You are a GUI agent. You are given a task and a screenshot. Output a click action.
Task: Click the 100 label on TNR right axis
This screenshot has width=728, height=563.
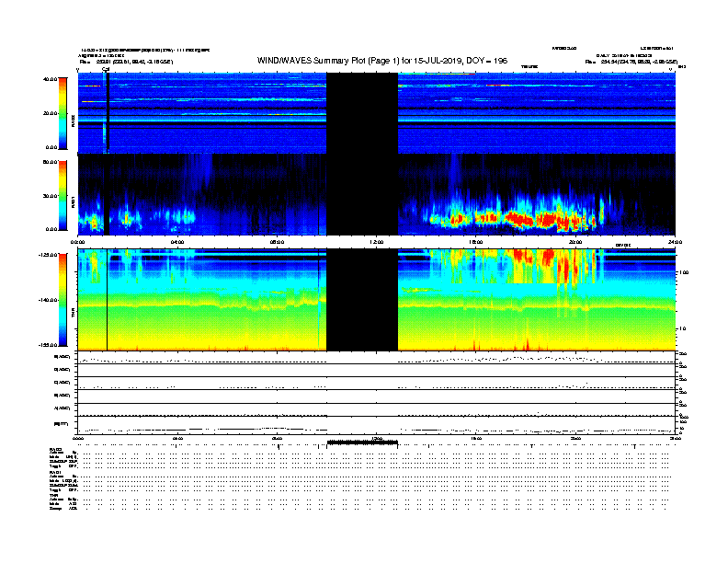684,272
